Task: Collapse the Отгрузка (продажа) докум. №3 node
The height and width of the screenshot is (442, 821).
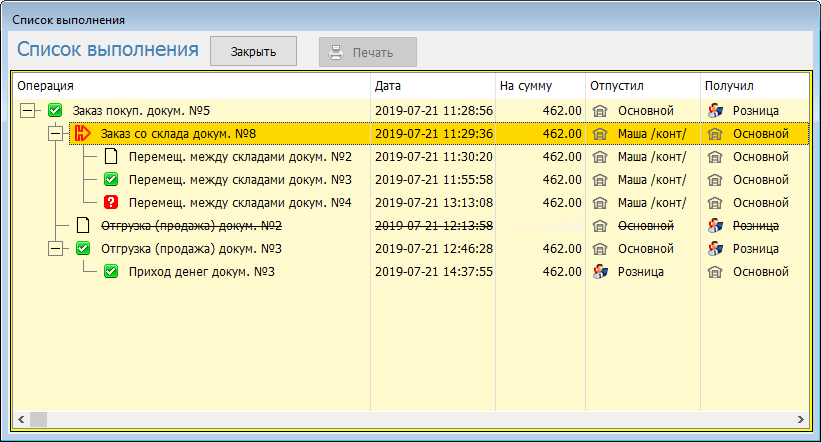Action: click(55, 249)
